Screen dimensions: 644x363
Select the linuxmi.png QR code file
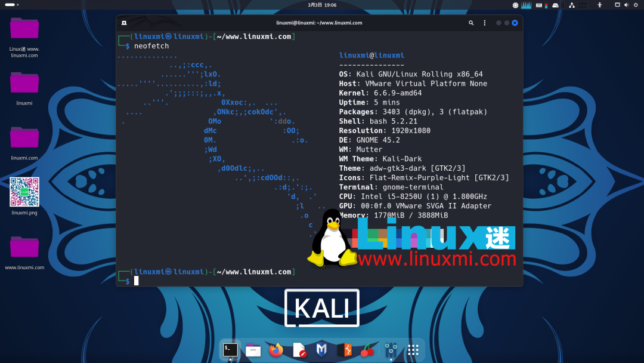(24, 196)
